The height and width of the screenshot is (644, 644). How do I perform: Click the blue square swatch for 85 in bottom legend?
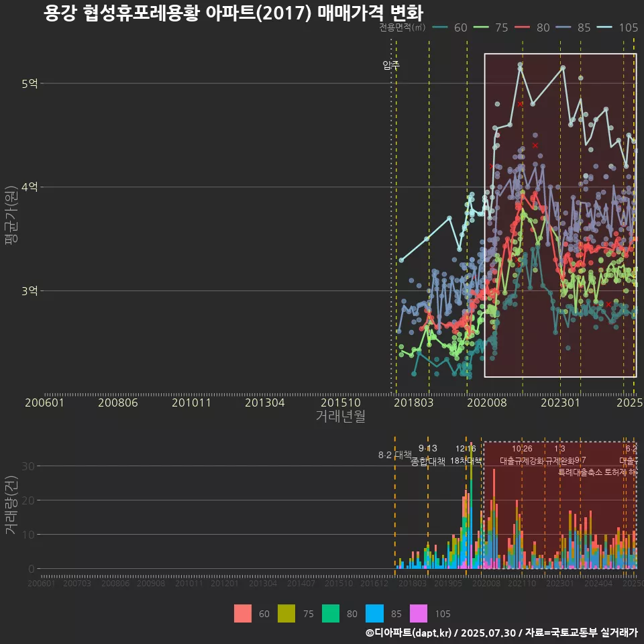tap(374, 614)
